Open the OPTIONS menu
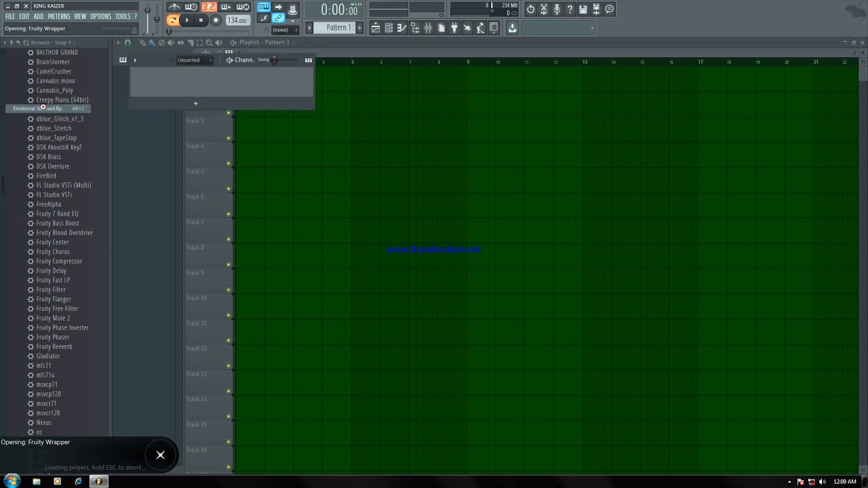The width and height of the screenshot is (868, 488). point(100,16)
